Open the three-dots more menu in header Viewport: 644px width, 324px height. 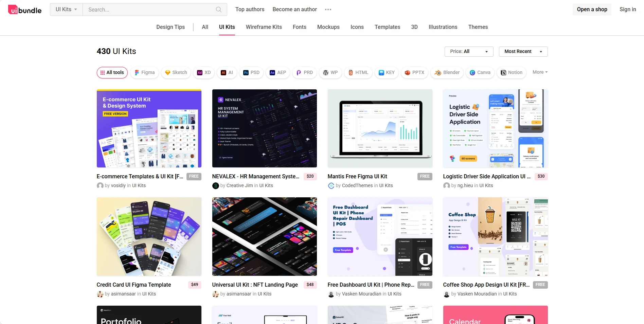pos(328,10)
